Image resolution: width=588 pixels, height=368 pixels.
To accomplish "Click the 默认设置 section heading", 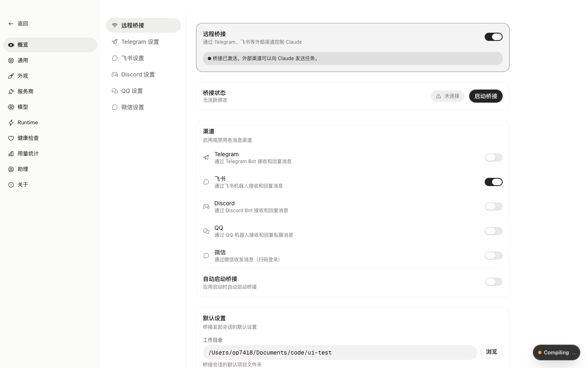I will (214, 318).
